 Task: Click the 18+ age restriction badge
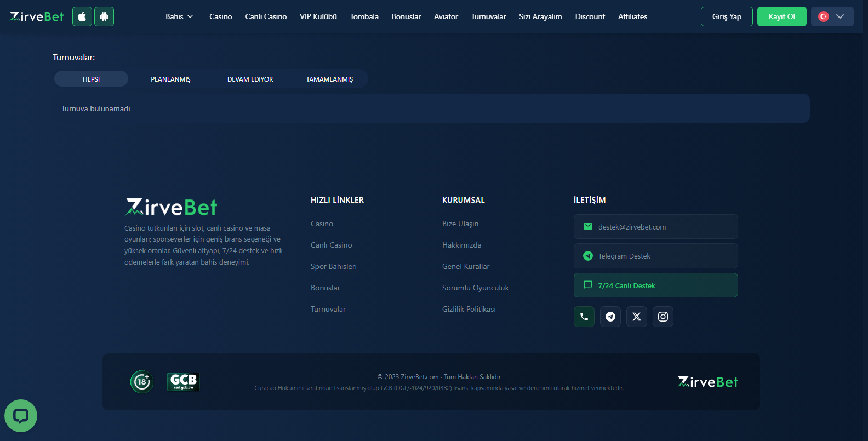[142, 382]
